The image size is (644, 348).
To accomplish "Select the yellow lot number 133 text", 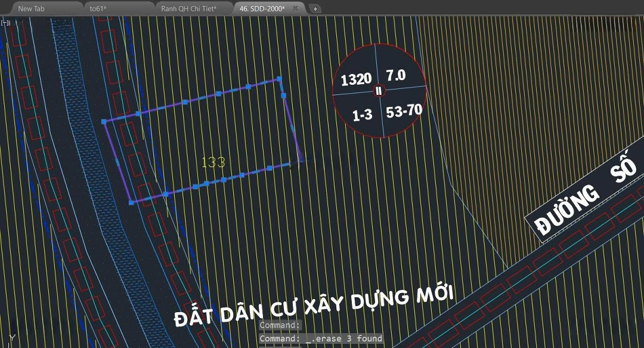I will click(x=213, y=162).
